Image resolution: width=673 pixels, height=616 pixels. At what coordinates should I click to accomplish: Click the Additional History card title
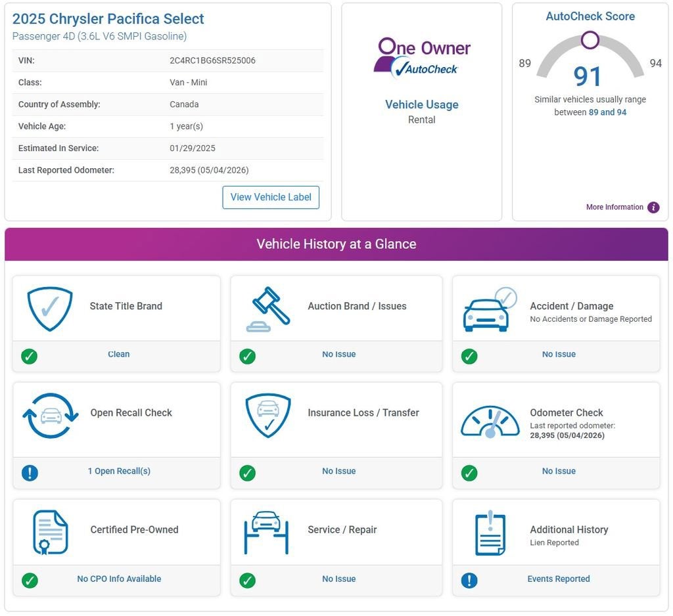tap(569, 529)
